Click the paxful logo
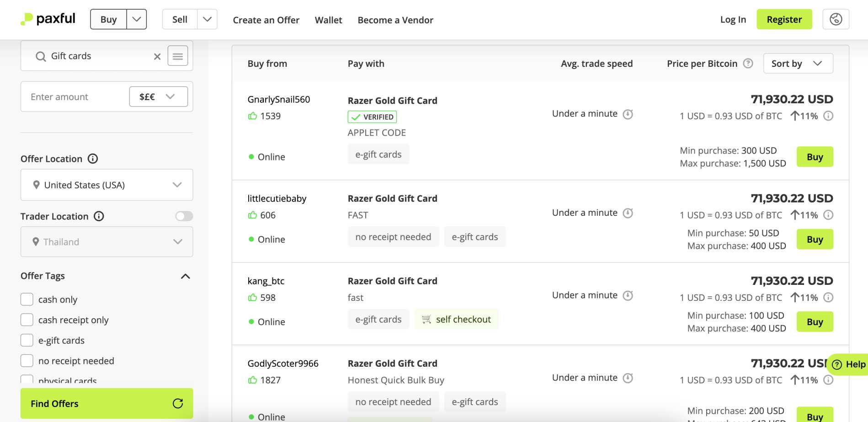868x422 pixels. [x=48, y=19]
